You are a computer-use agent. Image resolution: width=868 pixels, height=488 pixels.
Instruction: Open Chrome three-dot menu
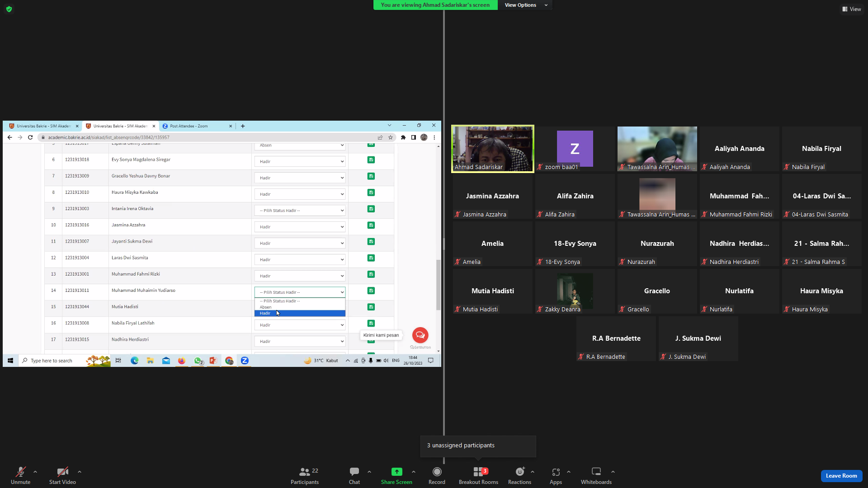click(x=434, y=137)
